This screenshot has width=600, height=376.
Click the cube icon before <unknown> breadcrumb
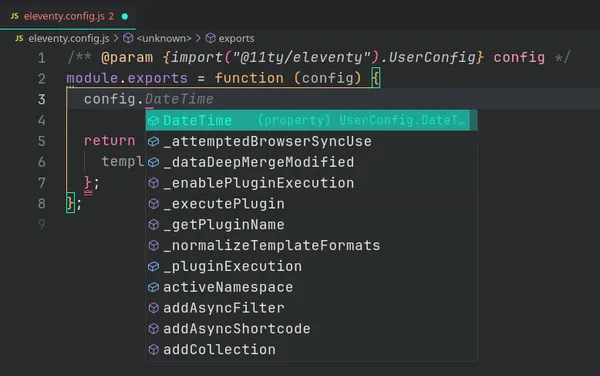tap(128, 38)
